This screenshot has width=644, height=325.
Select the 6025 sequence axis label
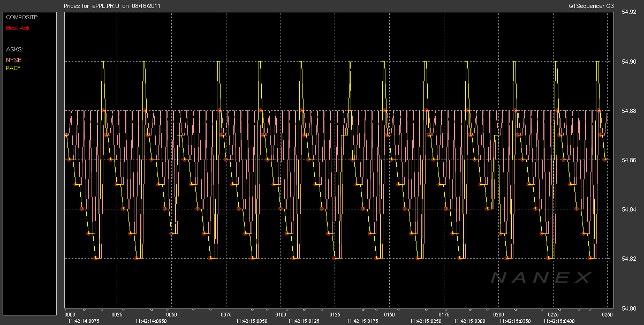pos(117,315)
